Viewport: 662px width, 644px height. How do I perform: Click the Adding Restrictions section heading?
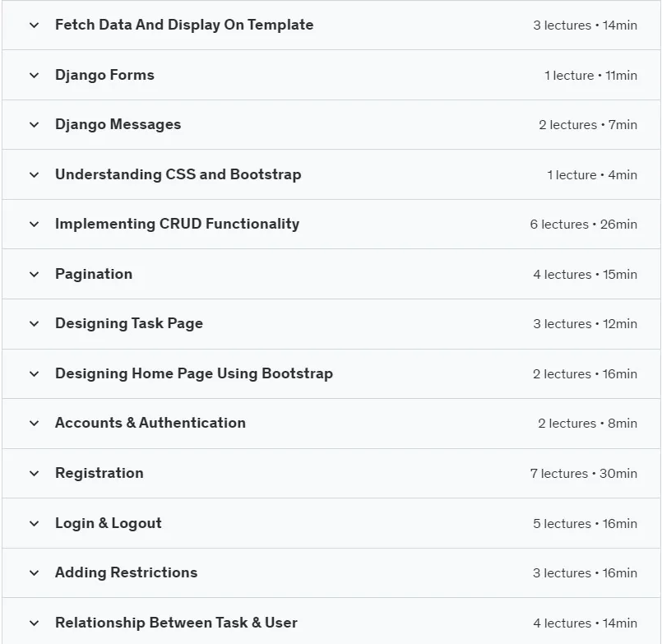(127, 572)
